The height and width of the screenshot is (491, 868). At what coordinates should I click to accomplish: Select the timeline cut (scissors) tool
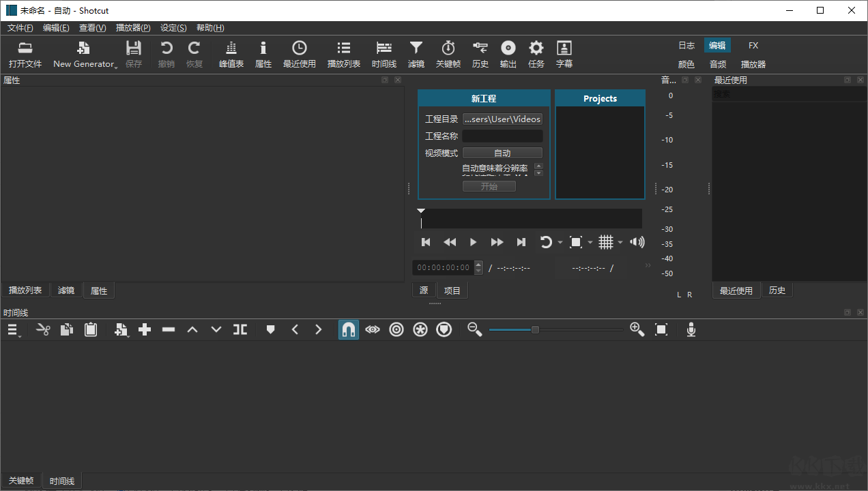[x=42, y=329]
